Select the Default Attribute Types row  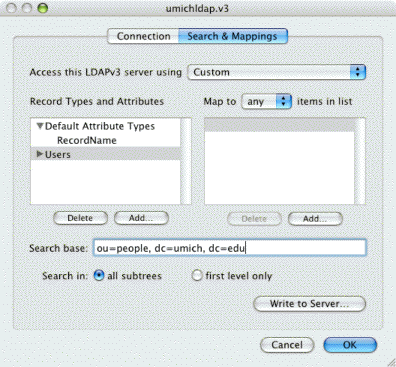pos(105,126)
